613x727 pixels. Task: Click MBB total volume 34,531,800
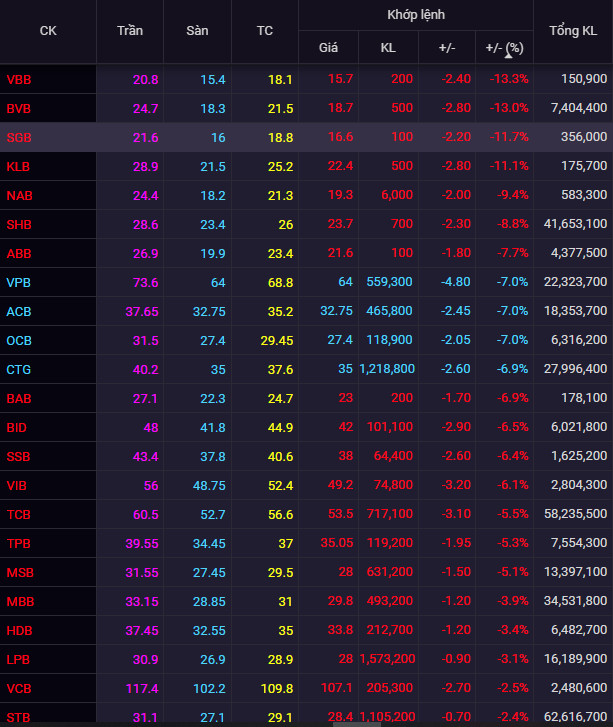[x=575, y=600]
